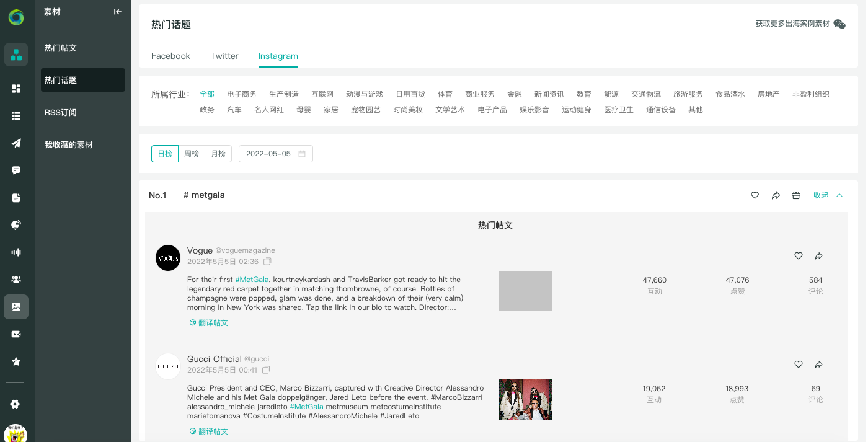Switch to Facebook tab
The width and height of the screenshot is (868, 442).
tap(170, 56)
